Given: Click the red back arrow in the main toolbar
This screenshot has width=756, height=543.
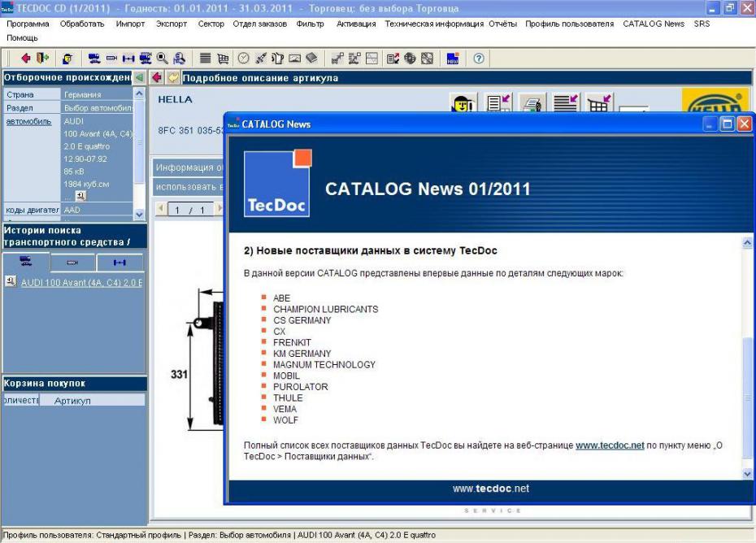Looking at the screenshot, I should pos(25,59).
